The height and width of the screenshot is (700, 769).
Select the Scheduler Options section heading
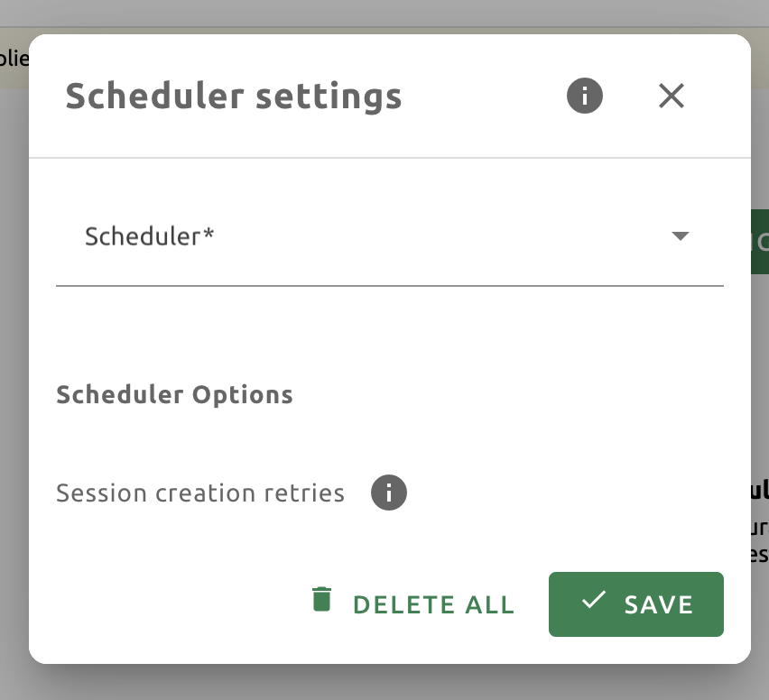coord(174,394)
